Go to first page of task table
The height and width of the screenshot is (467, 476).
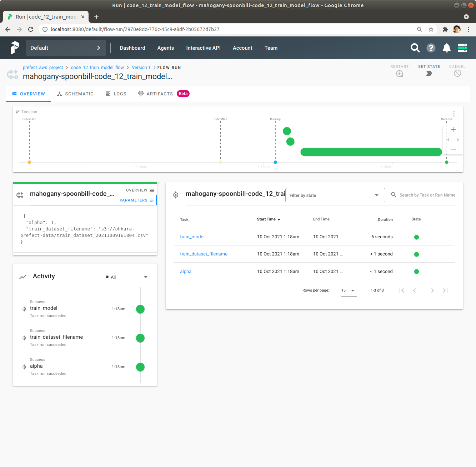click(x=402, y=290)
